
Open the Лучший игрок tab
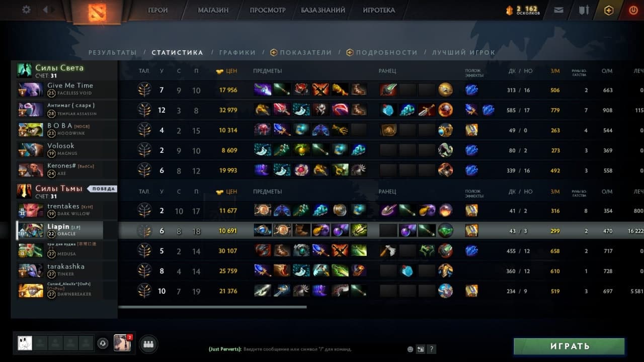point(463,52)
